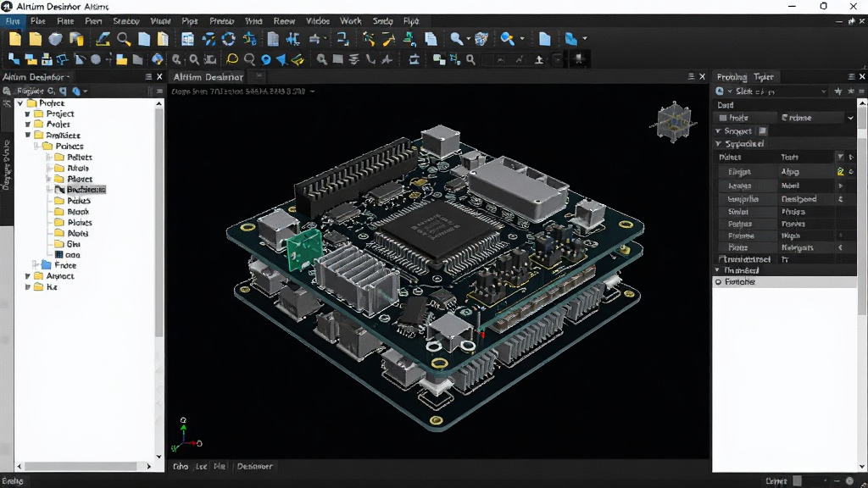
Task: Click the 'Cerret' label in status bar
Action: [776, 481]
